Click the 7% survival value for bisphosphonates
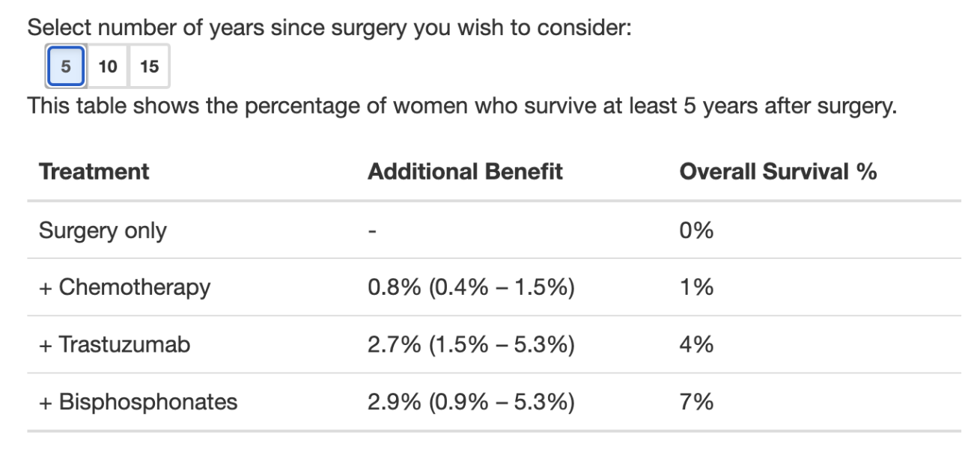Image resolution: width=980 pixels, height=449 pixels. click(x=693, y=402)
